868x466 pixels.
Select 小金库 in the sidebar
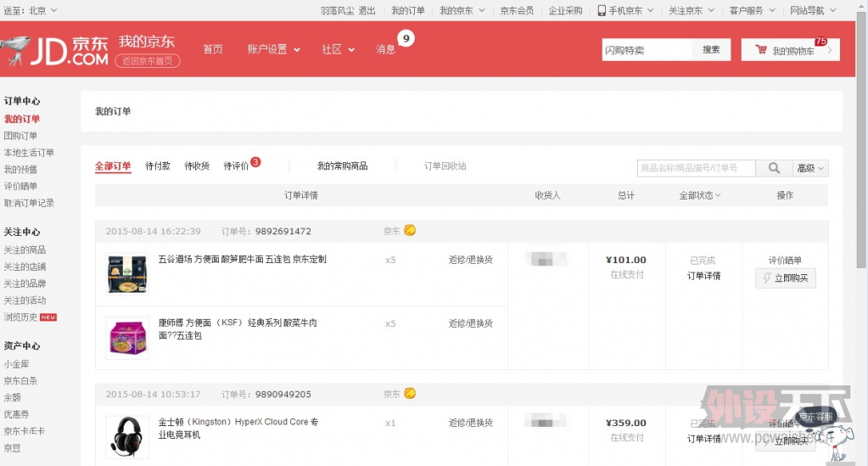coord(16,363)
